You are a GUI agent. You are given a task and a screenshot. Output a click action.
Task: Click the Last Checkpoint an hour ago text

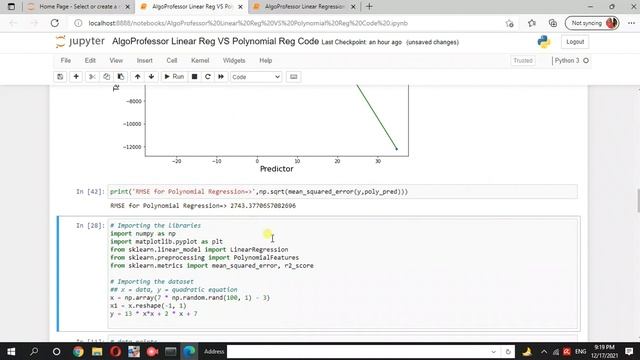tap(361, 42)
